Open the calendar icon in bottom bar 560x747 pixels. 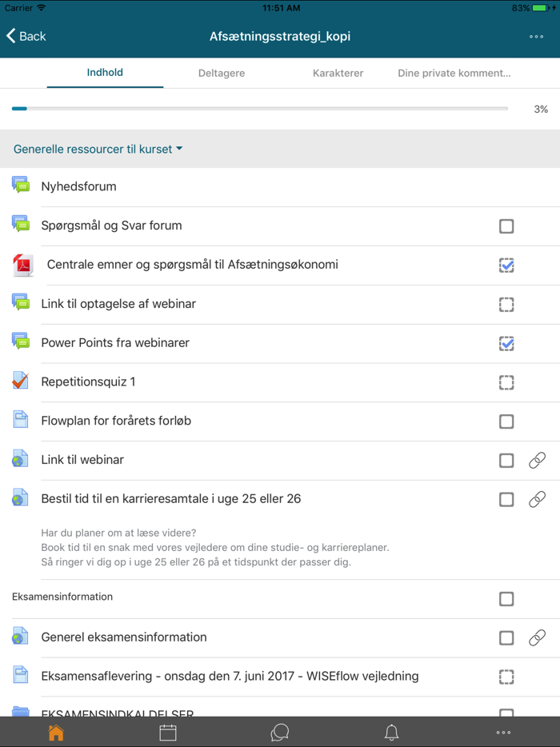(168, 732)
